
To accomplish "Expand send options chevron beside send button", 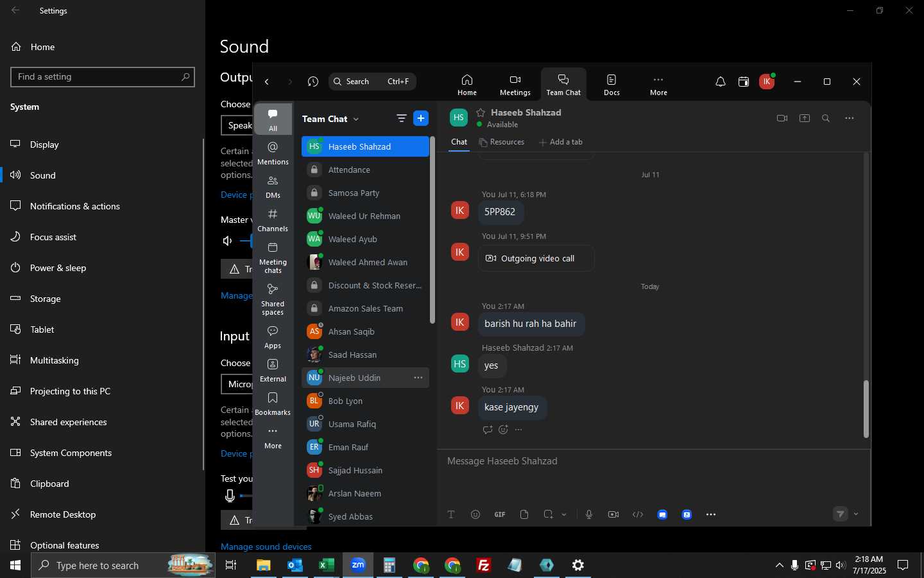I will 856,514.
